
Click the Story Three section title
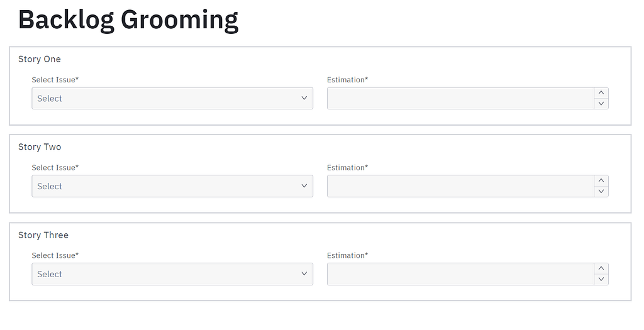pos(43,235)
